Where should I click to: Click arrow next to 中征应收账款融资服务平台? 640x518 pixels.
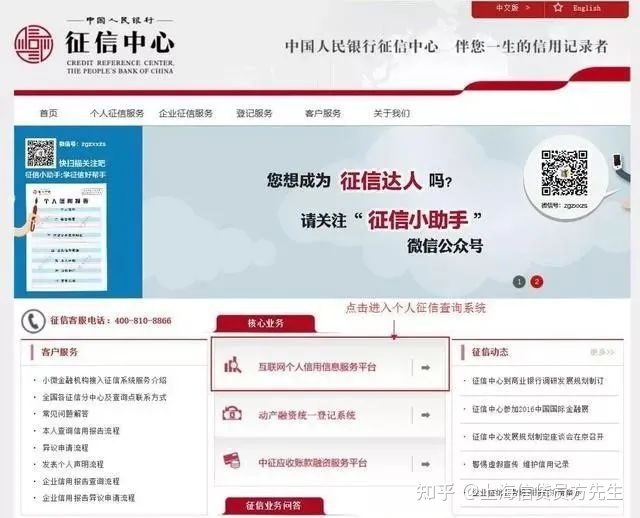coord(425,464)
